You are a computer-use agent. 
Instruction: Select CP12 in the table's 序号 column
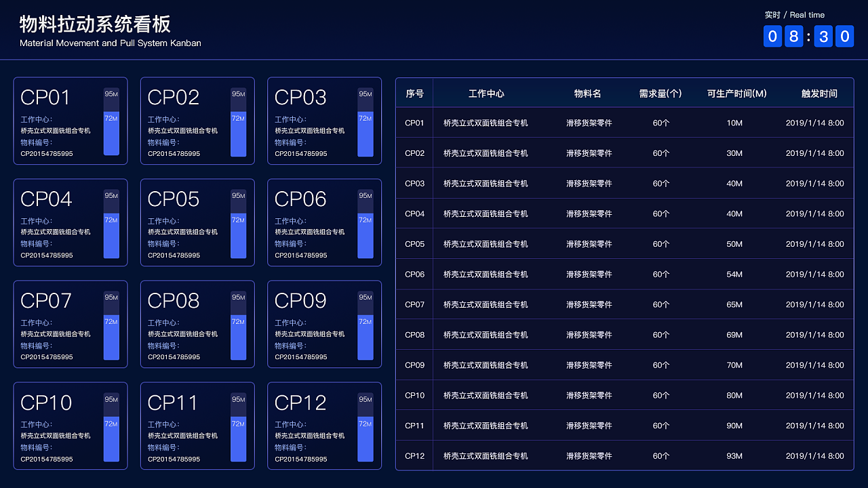coord(414,456)
